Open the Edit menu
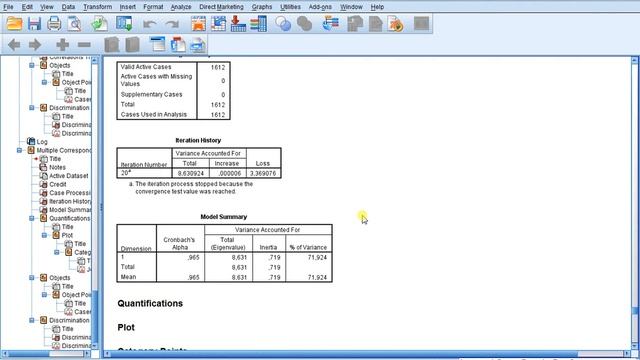This screenshot has width=640, height=360. pos(27,7)
